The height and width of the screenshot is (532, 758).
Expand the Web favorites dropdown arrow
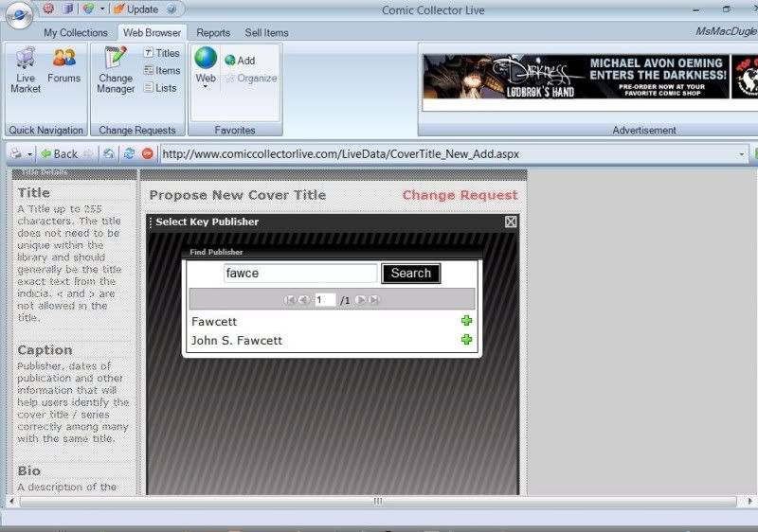206,87
